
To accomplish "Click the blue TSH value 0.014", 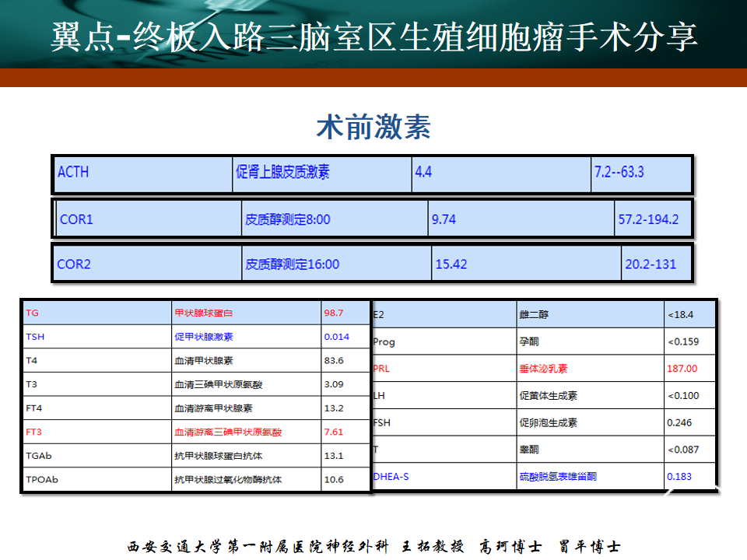I will click(x=336, y=337).
